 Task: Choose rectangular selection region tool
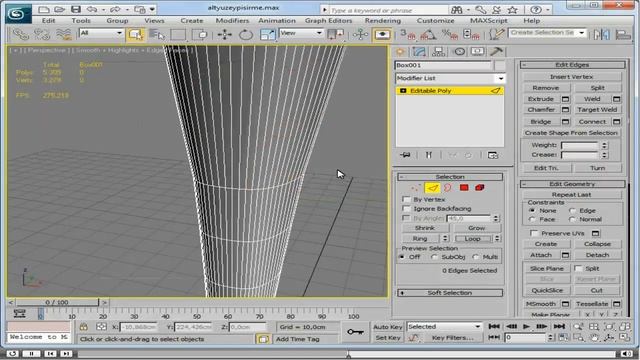click(x=178, y=35)
